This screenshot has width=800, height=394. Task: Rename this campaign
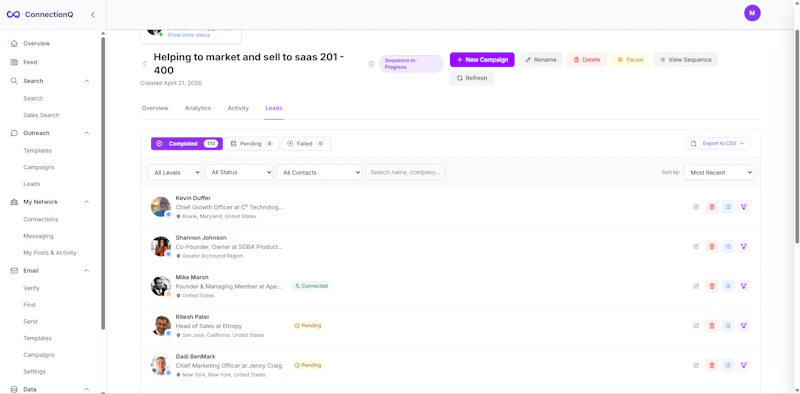(x=541, y=60)
